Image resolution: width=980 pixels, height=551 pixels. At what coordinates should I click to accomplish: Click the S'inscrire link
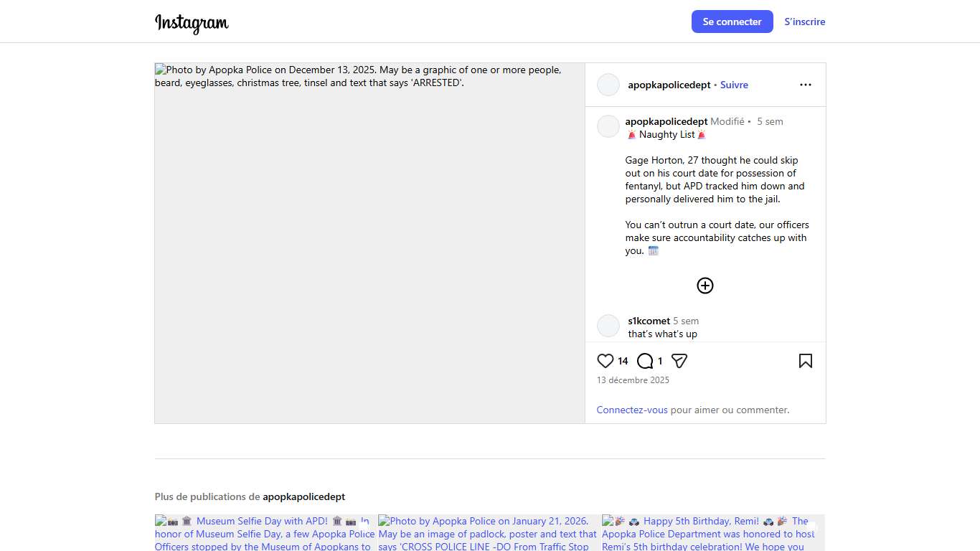pyautogui.click(x=804, y=22)
